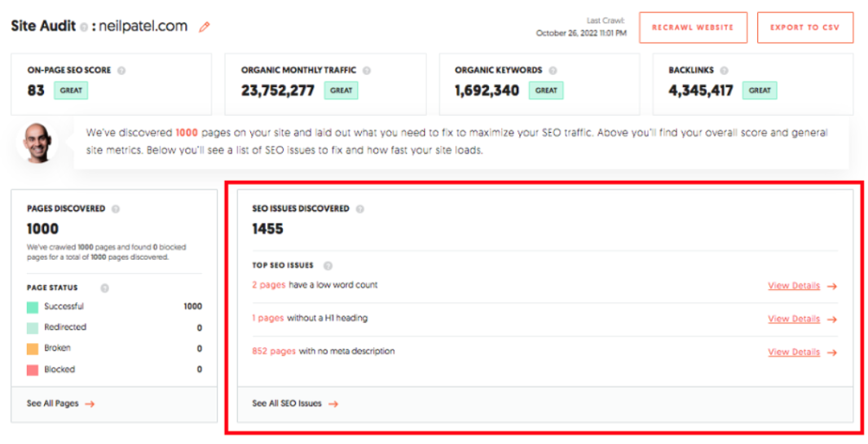
Task: Click info icon beside On-Page SEO Score
Action: click(x=121, y=71)
